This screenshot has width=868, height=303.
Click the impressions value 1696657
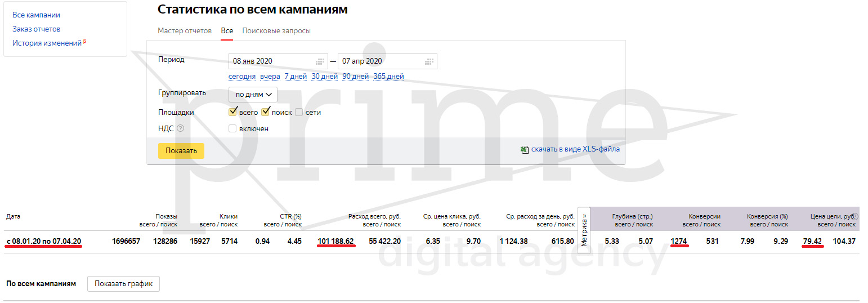pos(126,242)
